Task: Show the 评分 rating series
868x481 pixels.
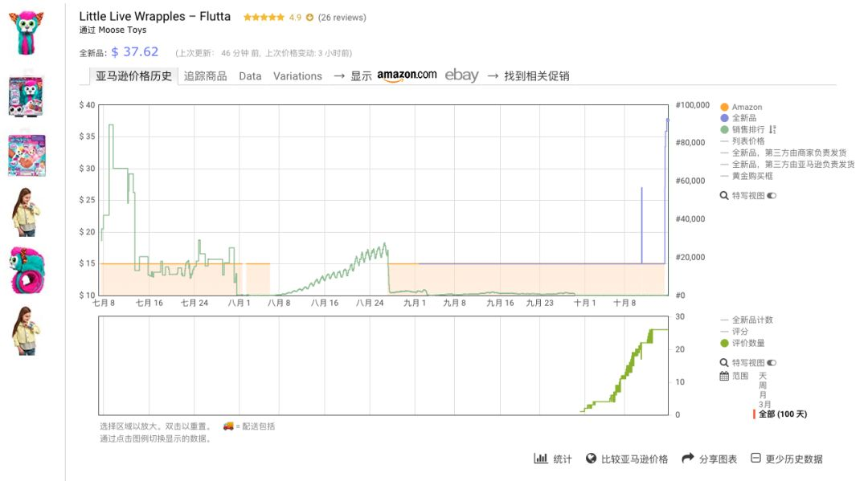Action: tap(734, 331)
